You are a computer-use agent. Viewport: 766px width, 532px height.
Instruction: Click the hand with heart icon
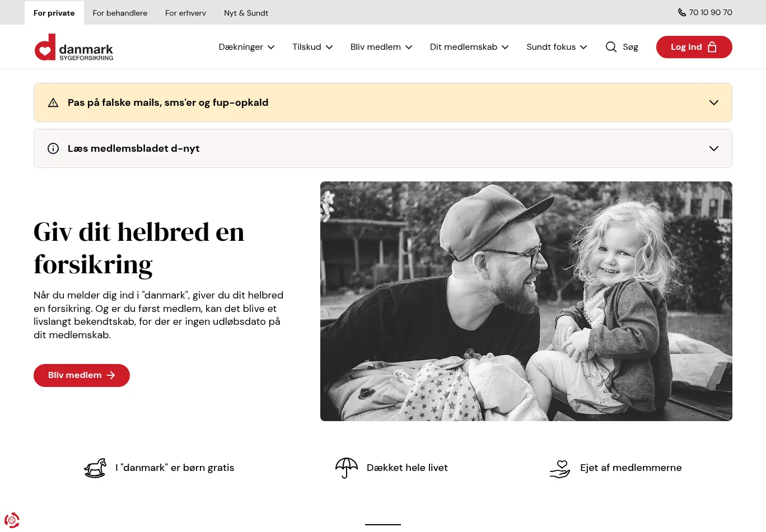point(560,468)
